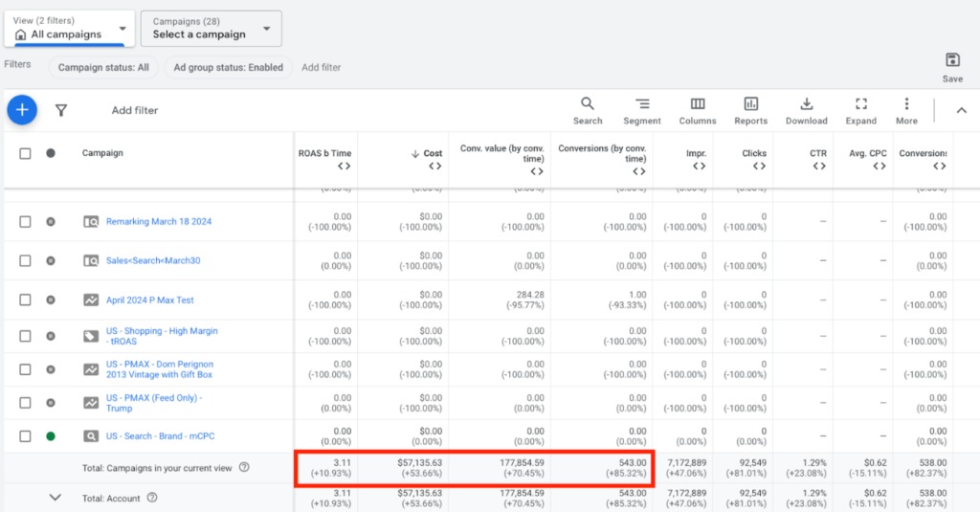Click the blue plus new campaign button
The height and width of the screenshot is (512, 980).
pyautogui.click(x=22, y=110)
